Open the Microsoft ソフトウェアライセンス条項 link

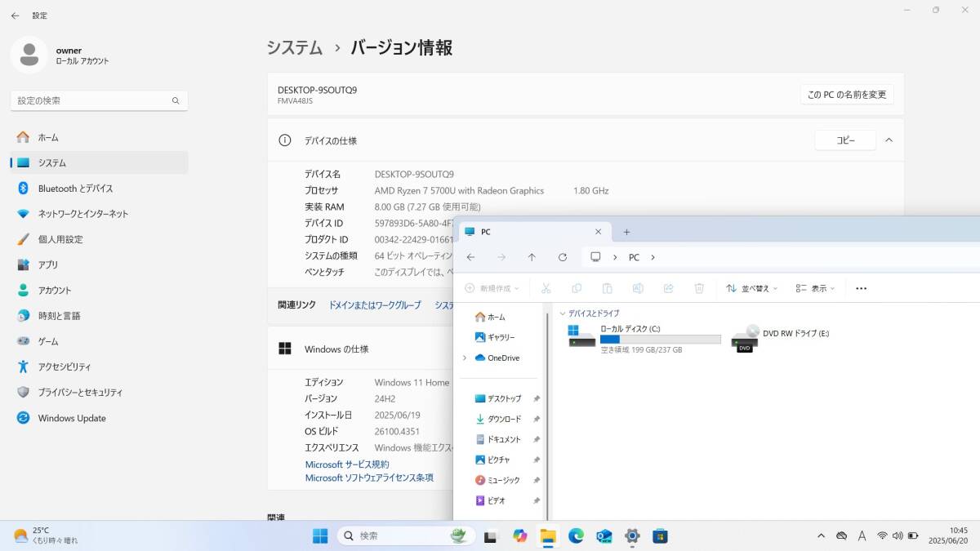click(x=369, y=478)
